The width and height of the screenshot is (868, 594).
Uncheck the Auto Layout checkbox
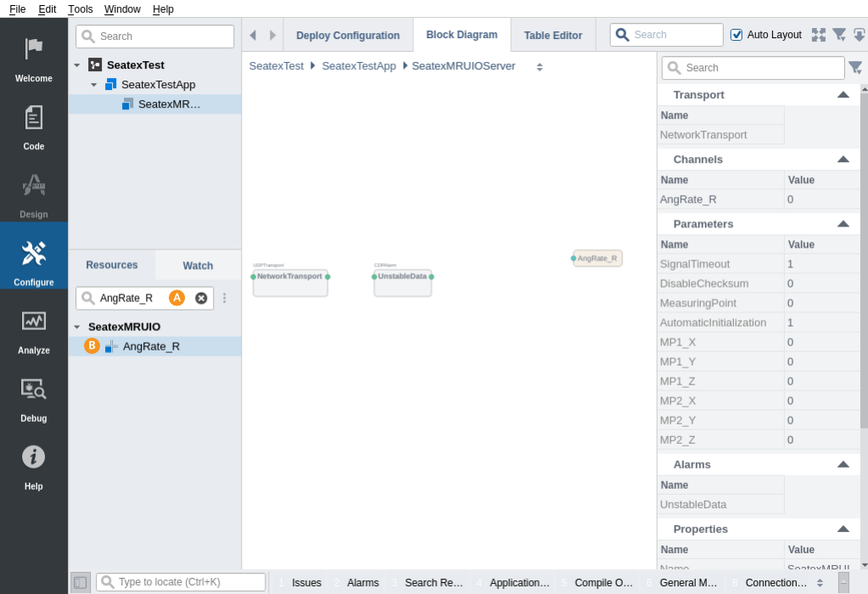click(x=736, y=35)
